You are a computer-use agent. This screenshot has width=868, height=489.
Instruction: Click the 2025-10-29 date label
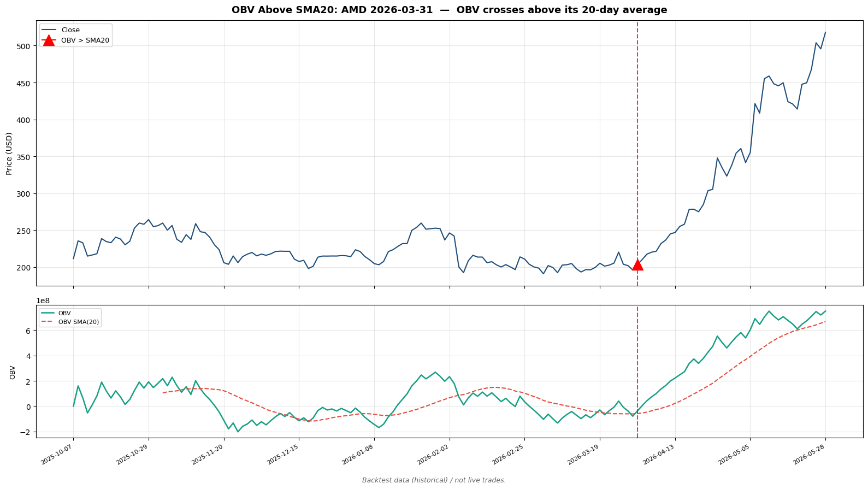click(132, 455)
